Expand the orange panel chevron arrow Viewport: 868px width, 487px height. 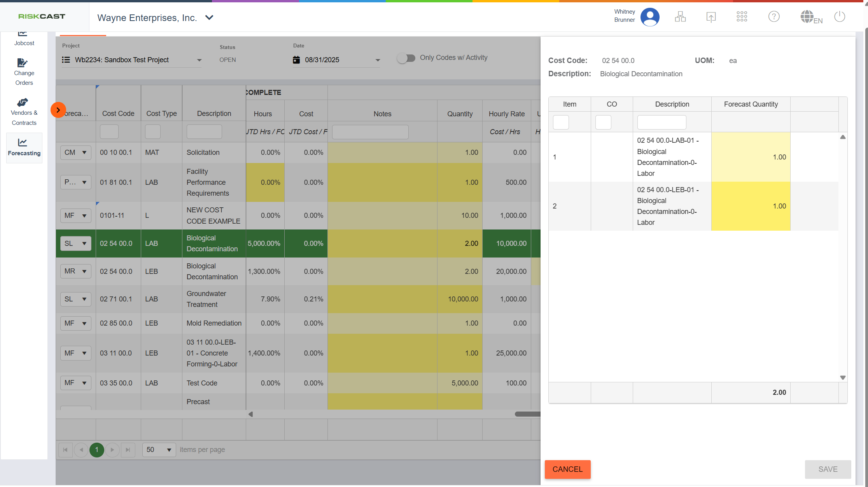pyautogui.click(x=58, y=110)
